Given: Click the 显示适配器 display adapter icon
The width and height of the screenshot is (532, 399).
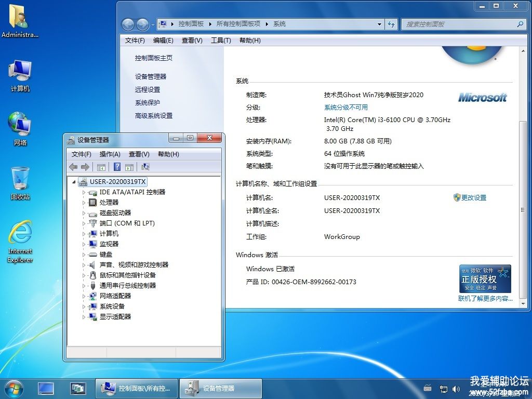Looking at the screenshot, I should coord(92,317).
